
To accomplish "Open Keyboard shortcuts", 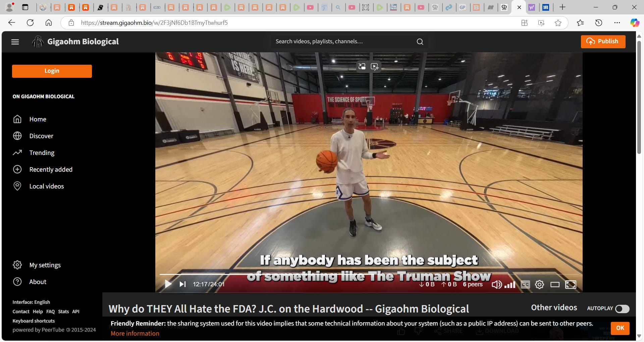I will (x=34, y=321).
